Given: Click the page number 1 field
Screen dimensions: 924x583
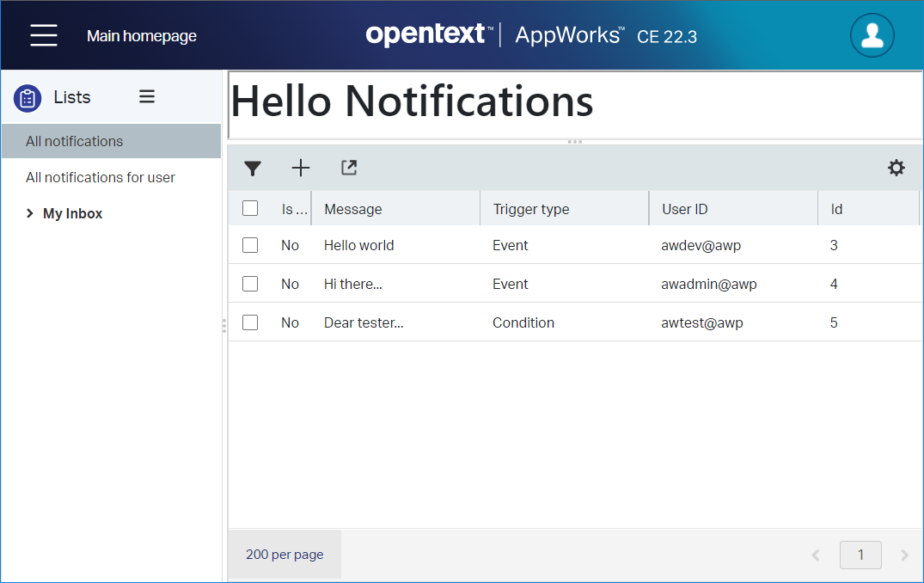Looking at the screenshot, I should (x=860, y=555).
